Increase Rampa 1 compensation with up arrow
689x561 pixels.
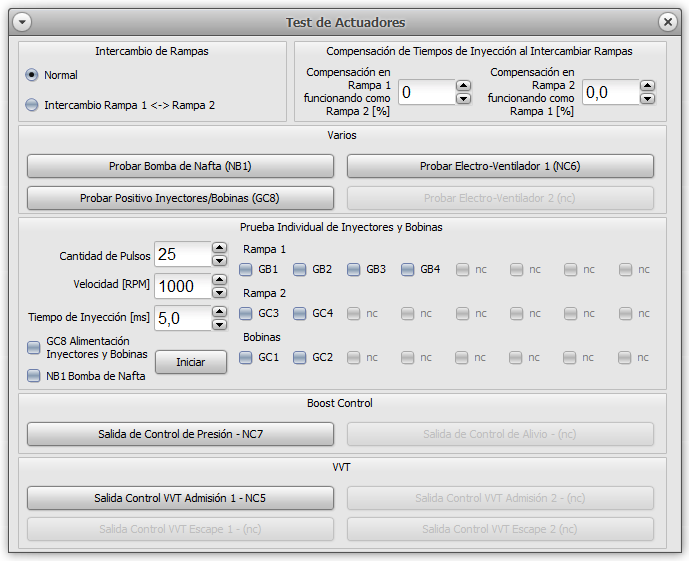(x=463, y=86)
